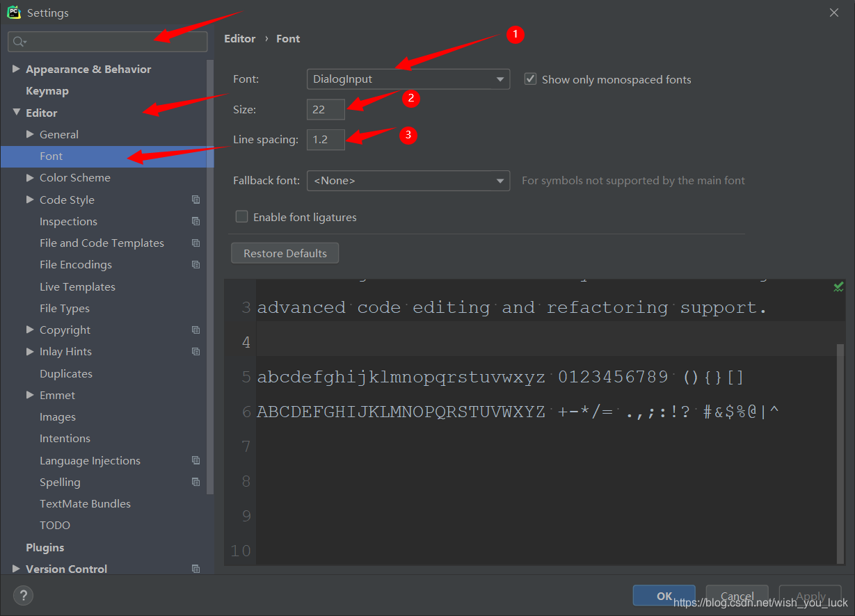Open Live Templates settings page
This screenshot has width=855, height=616.
tap(77, 286)
